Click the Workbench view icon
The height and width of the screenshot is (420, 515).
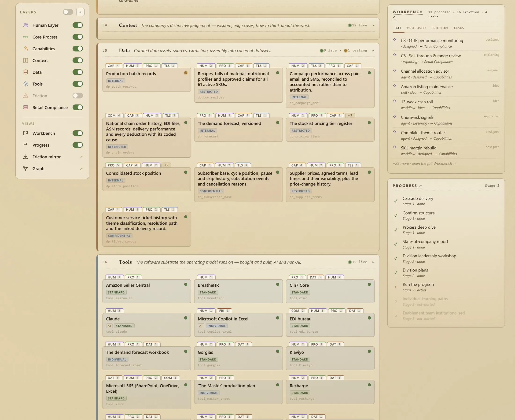point(25,133)
